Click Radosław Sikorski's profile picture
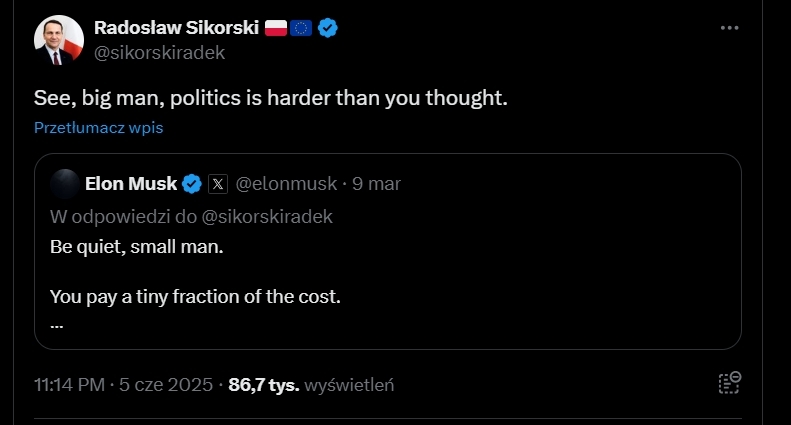 (58, 40)
